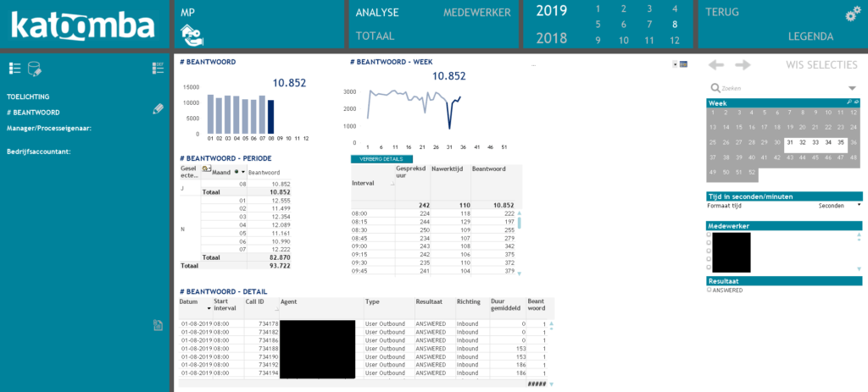Expand the Zoeken search dropdown arrow

[852, 88]
